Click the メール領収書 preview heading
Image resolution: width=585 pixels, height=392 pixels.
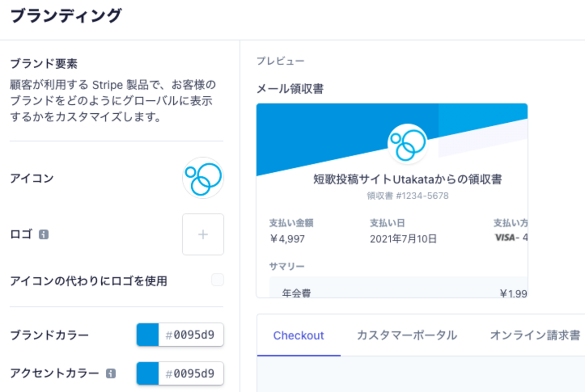[290, 89]
